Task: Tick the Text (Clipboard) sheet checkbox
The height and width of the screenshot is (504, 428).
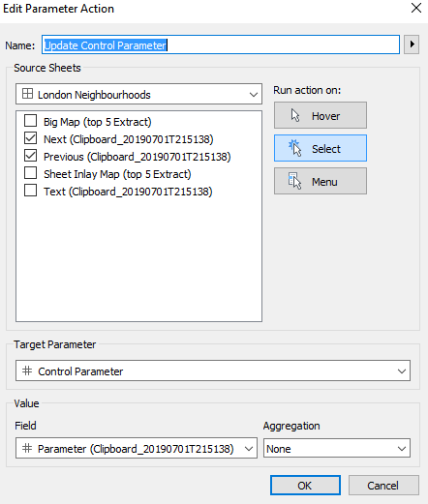Action: coord(30,191)
